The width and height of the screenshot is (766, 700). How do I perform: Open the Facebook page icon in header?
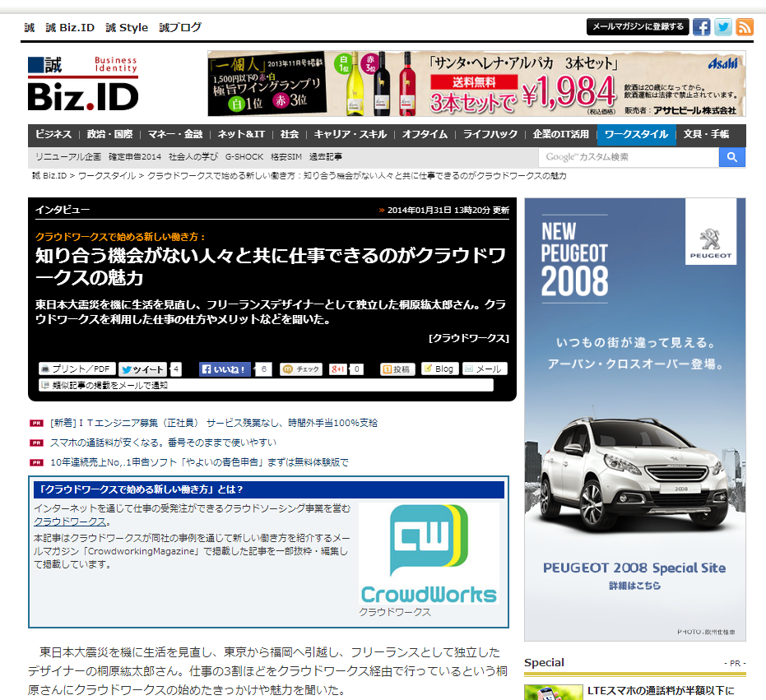pyautogui.click(x=701, y=27)
